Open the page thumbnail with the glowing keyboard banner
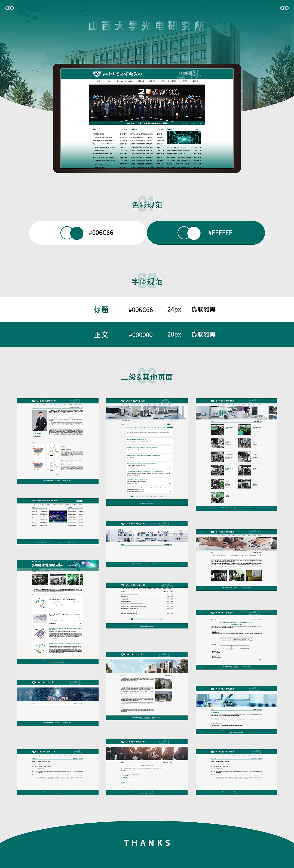294x868 pixels. 58,702
